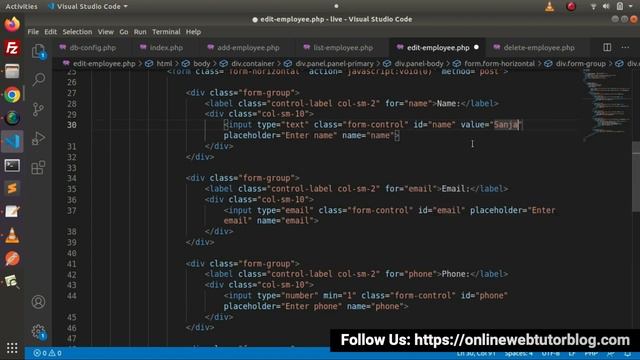The height and width of the screenshot is (360, 640).
Task: Click the Name: label text on line 28
Action: click(449, 103)
